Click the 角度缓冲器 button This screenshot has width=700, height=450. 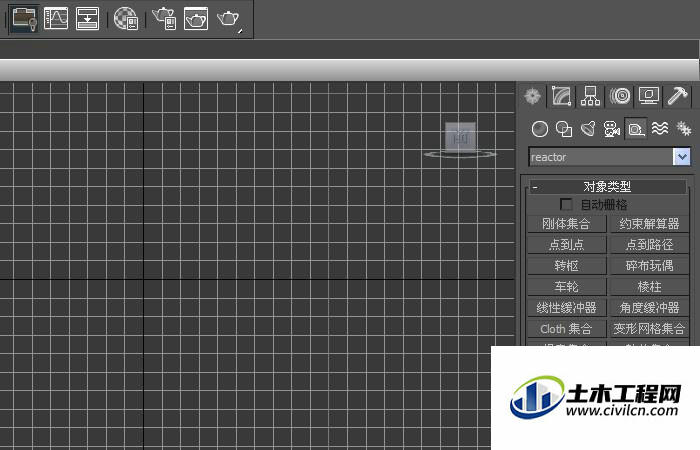point(649,308)
